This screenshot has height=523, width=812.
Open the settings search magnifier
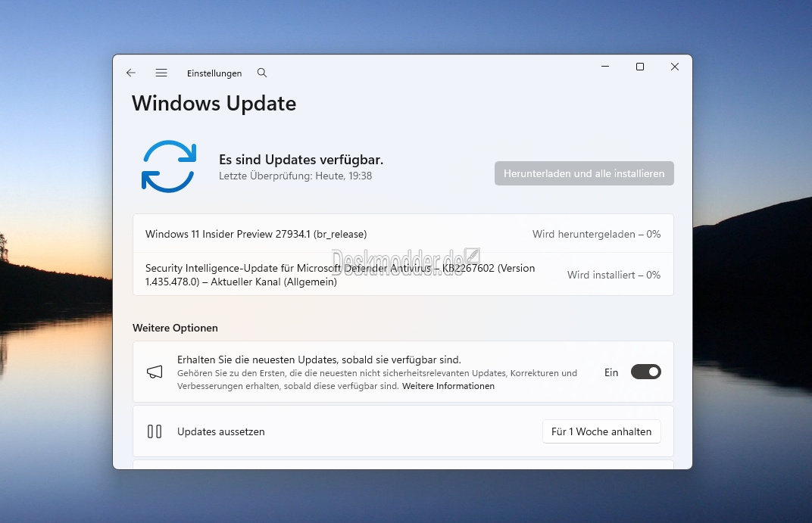tap(262, 73)
